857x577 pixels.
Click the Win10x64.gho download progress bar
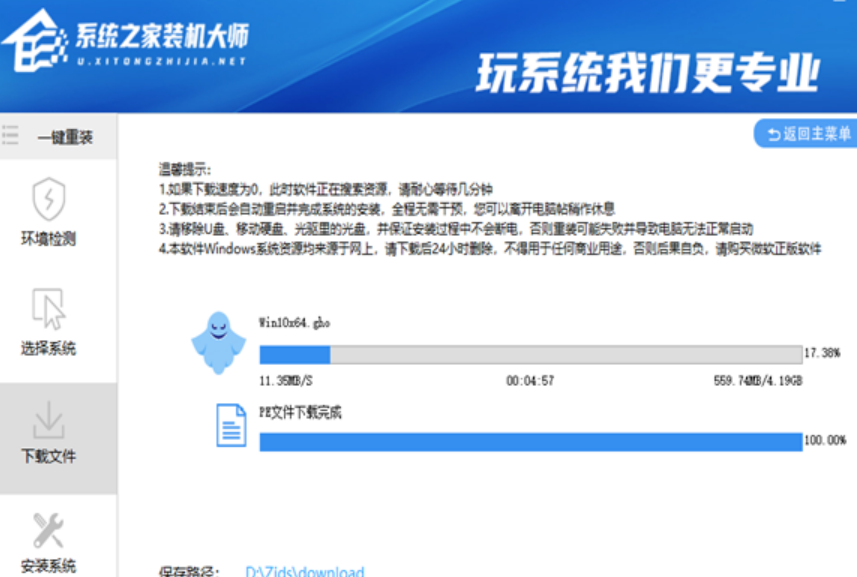click(530, 355)
